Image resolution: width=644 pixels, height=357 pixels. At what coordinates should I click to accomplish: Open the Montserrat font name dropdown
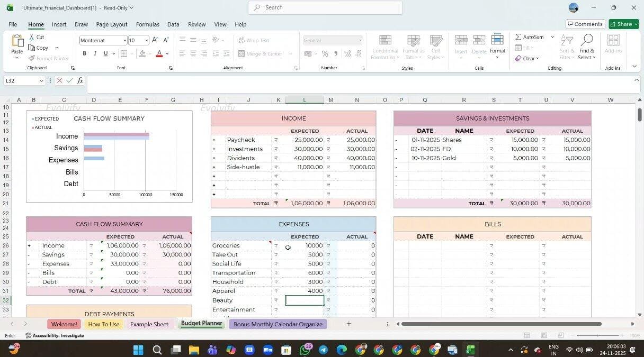pyautogui.click(x=124, y=41)
